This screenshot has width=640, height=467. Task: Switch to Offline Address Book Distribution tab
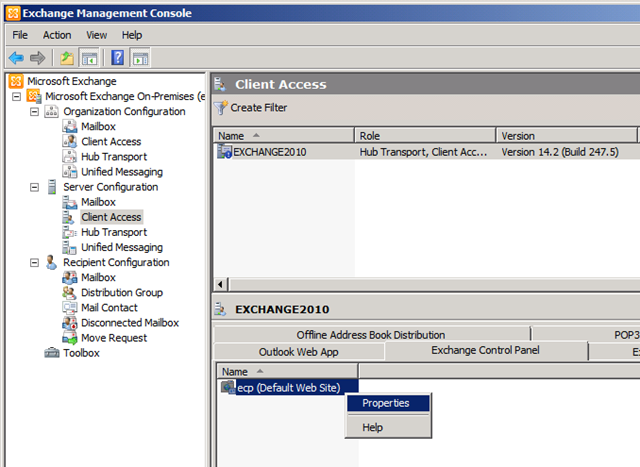click(371, 335)
